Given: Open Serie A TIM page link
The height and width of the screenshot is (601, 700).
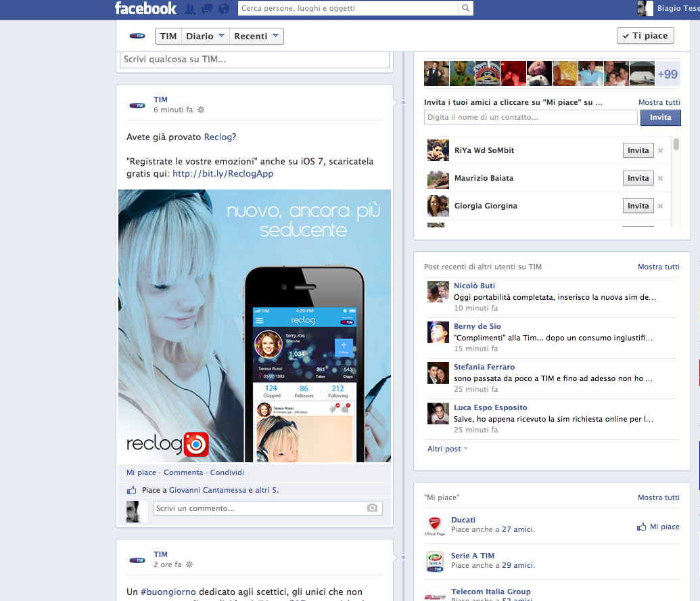Looking at the screenshot, I should click(473, 556).
